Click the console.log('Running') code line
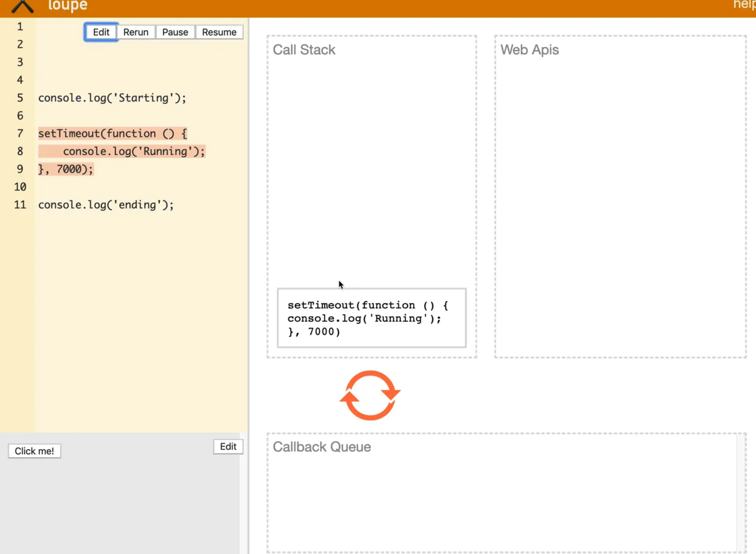Image resolution: width=756 pixels, height=554 pixels. point(133,152)
